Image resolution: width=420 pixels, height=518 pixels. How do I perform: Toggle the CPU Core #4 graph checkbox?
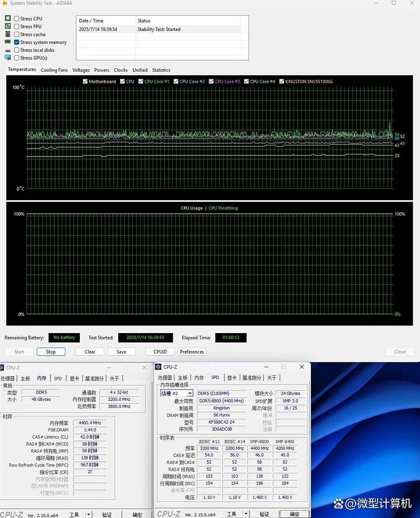click(x=246, y=81)
